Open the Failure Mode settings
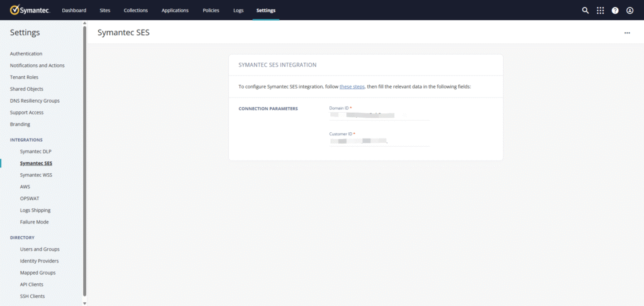The image size is (644, 306). click(x=34, y=222)
